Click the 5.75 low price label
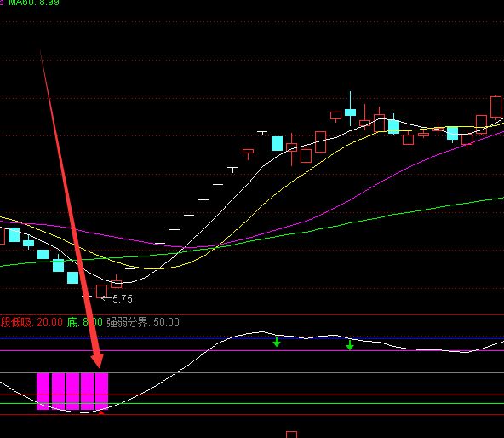Screen dimensions: 504x438 point(123,299)
